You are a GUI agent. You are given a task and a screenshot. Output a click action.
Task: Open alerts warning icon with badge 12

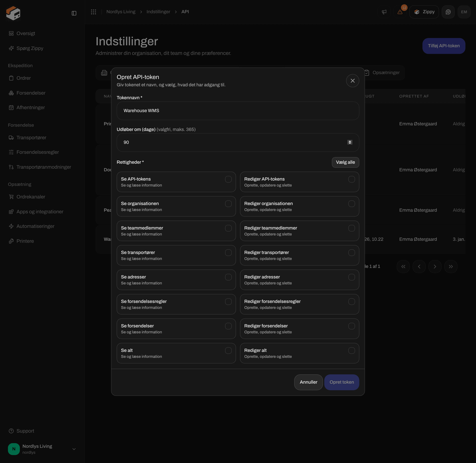(x=400, y=12)
